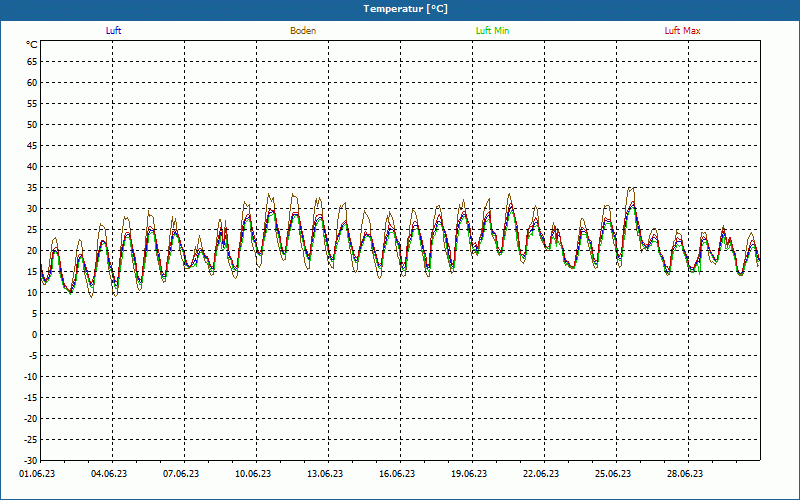Click the 28.06.23 date label
The height and width of the screenshot is (500, 800).
tap(685, 474)
